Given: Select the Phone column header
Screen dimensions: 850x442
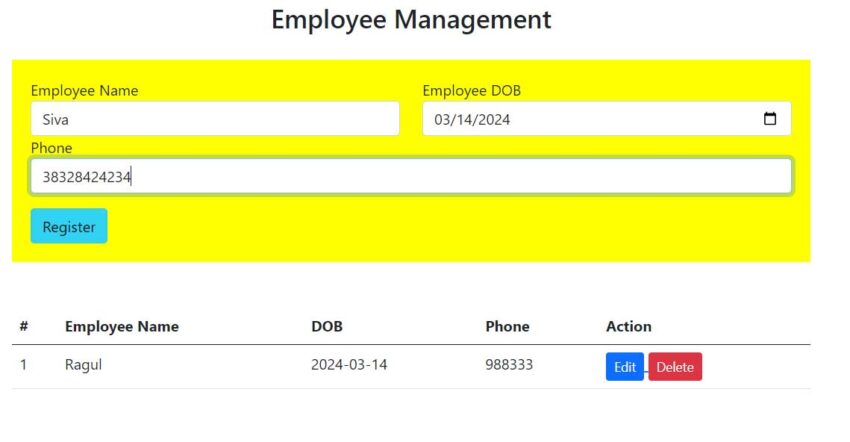Looking at the screenshot, I should tap(507, 326).
